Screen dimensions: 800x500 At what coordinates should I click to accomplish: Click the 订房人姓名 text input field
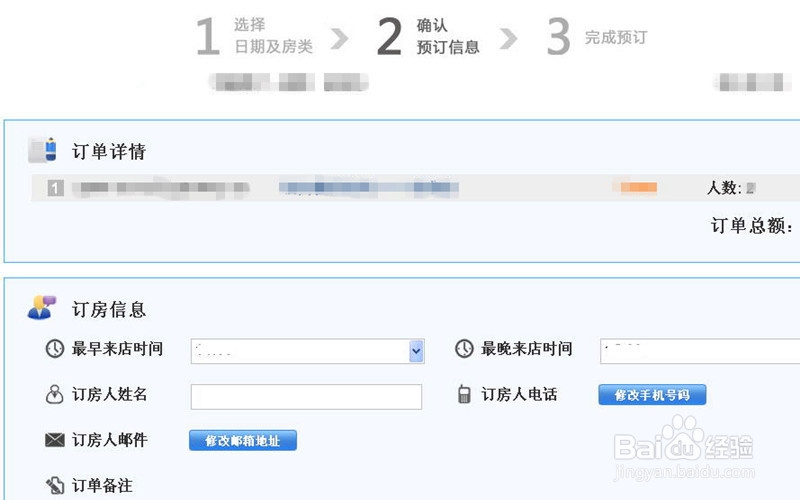[x=306, y=397]
